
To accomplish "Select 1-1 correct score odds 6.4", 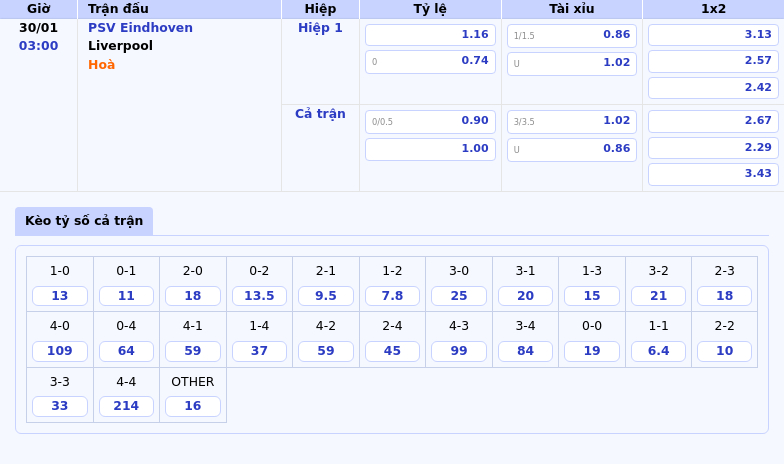I will coord(658,351).
